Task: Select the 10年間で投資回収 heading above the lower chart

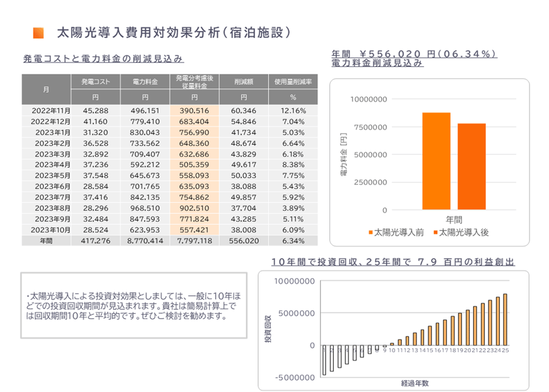Action: coord(393,261)
